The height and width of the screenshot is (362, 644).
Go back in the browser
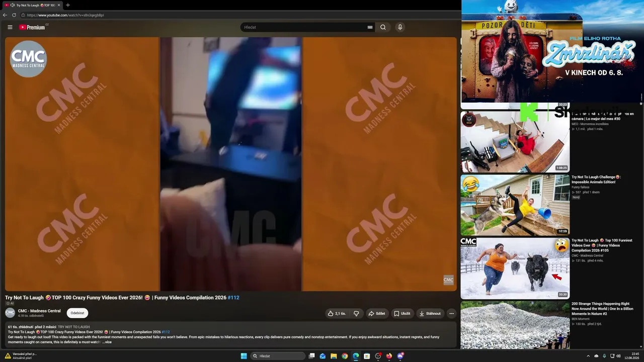tap(5, 15)
